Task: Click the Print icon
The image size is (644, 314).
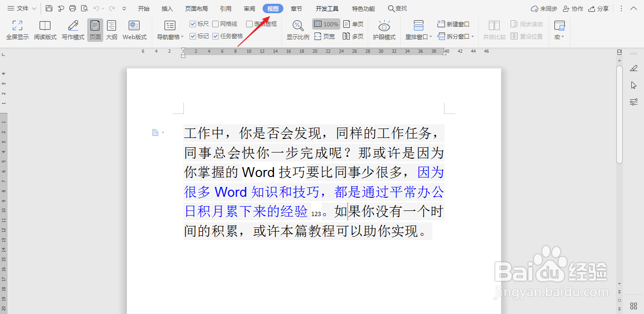Action: [x=73, y=8]
